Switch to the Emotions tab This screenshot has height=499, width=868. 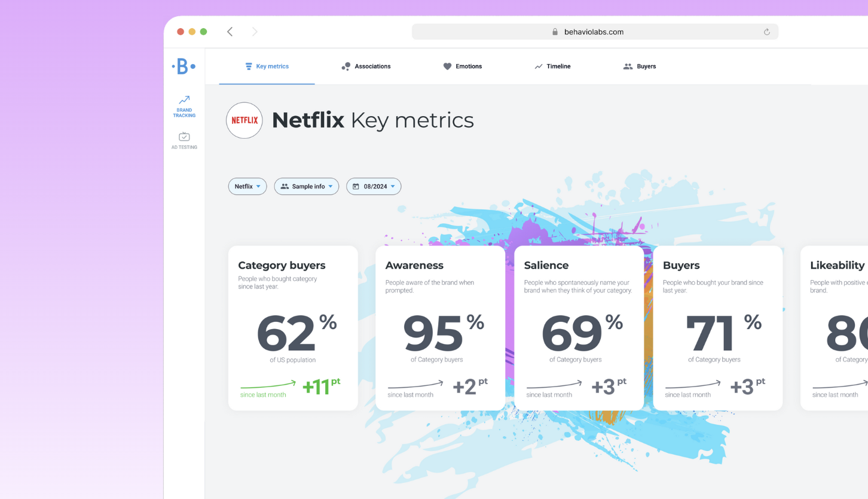point(463,66)
